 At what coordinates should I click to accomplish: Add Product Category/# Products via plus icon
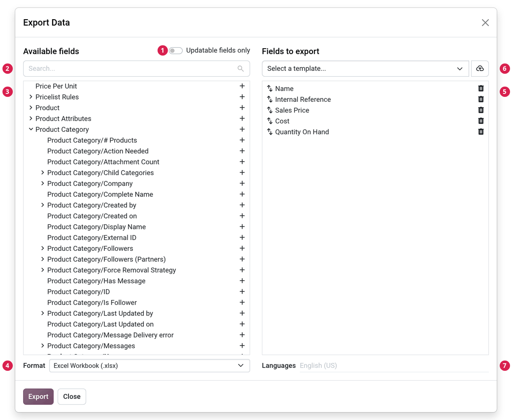click(242, 140)
